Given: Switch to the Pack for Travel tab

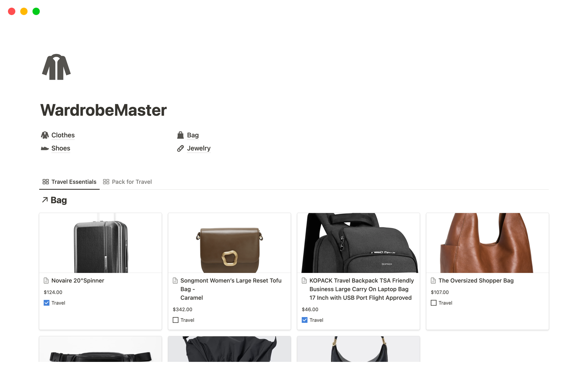Looking at the screenshot, I should tap(132, 182).
